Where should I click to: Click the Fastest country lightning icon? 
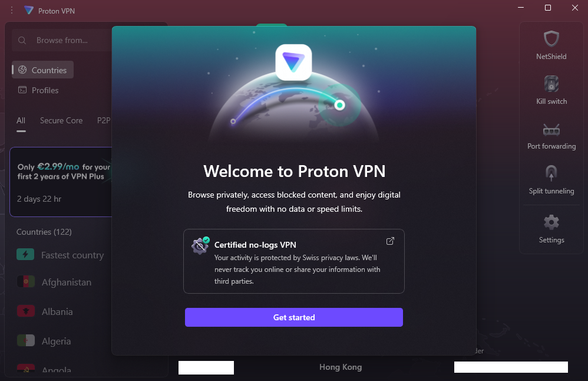pyautogui.click(x=25, y=255)
